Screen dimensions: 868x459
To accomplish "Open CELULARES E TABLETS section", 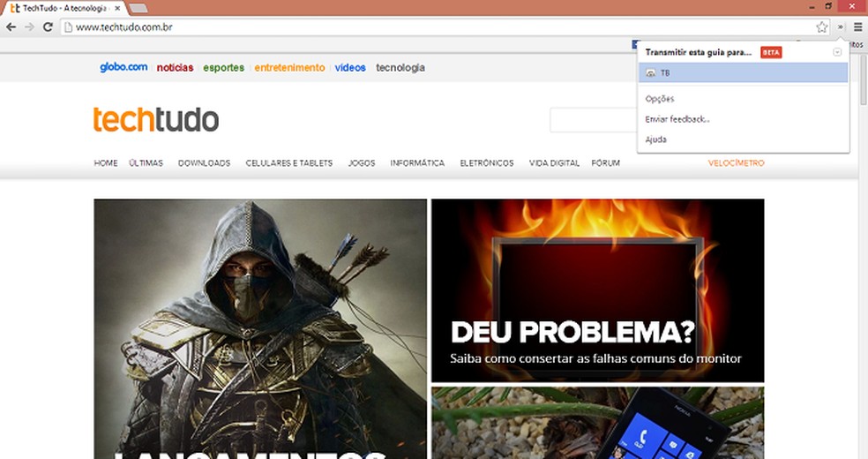I will [289, 162].
